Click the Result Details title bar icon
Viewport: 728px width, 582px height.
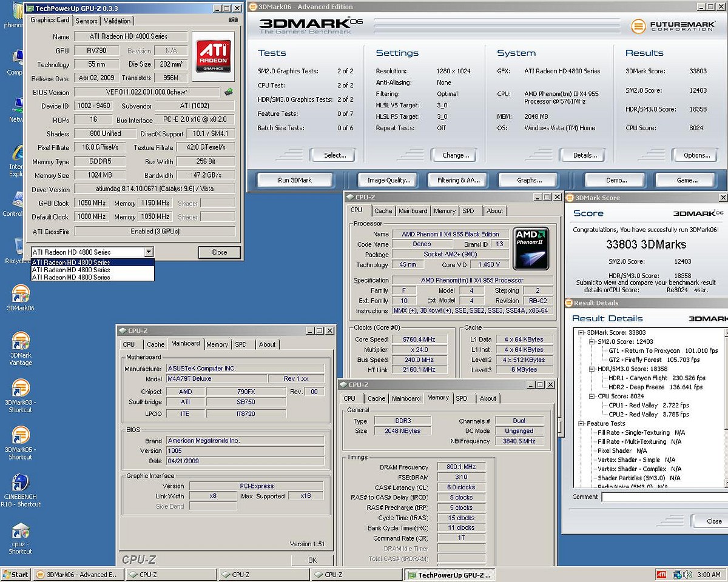(x=569, y=303)
